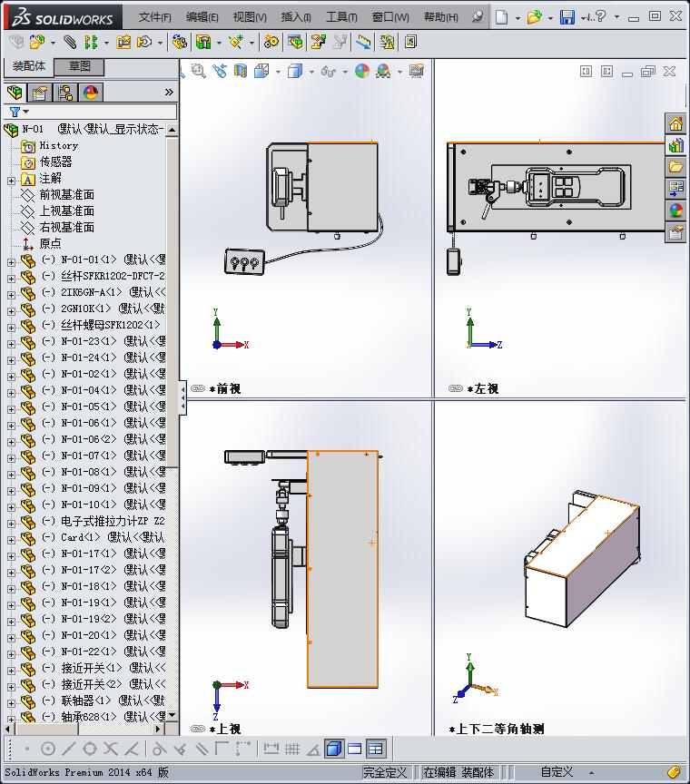Open the Apply Scene dropdown arrow

point(399,72)
